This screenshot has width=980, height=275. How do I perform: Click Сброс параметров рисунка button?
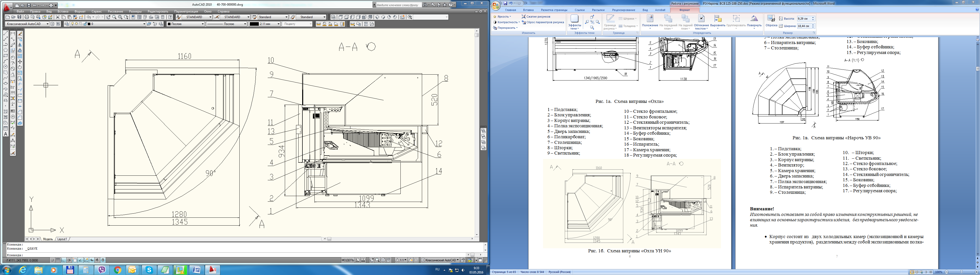[543, 22]
